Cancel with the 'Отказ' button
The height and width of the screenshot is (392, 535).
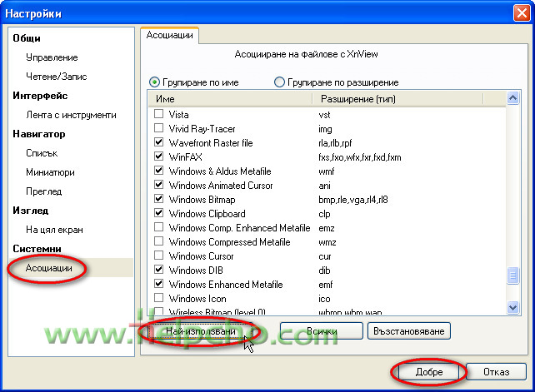tap(496, 371)
